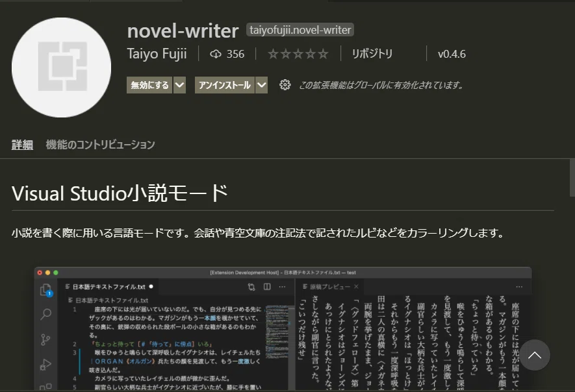Click the install count cloud download icon

pos(216,55)
